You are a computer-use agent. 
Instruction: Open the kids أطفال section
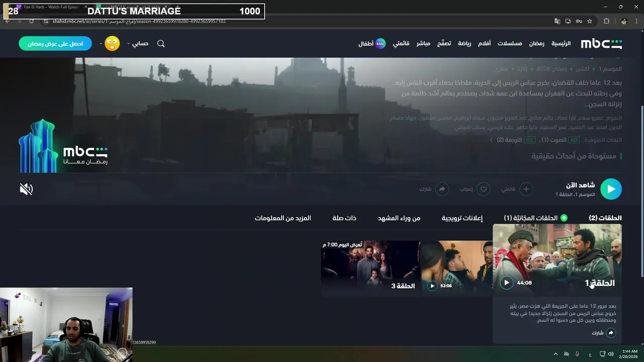click(372, 44)
